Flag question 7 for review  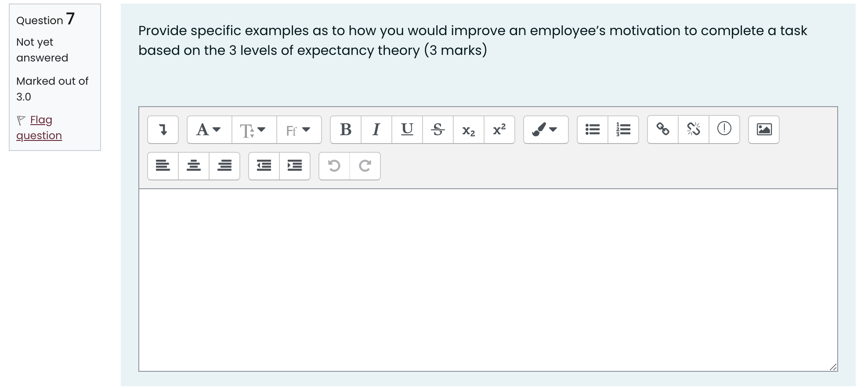tap(39, 127)
